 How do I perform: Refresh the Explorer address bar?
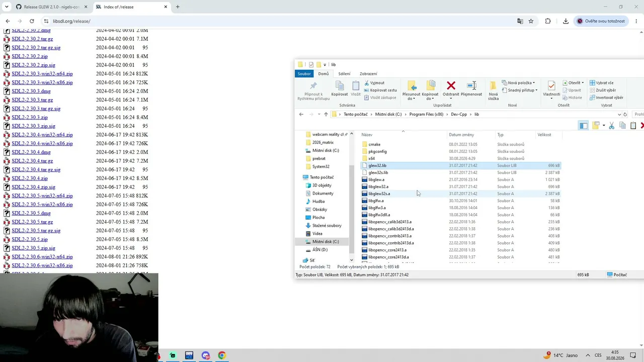tap(625, 114)
